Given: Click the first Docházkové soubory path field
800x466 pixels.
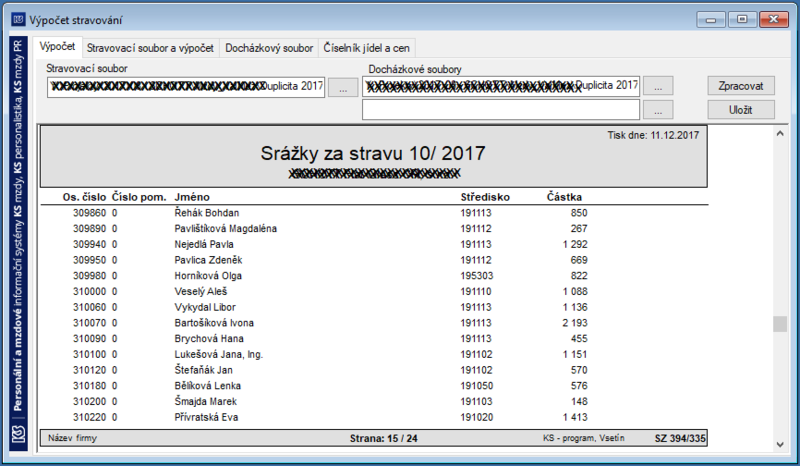Looking at the screenshot, I should tap(501, 86).
